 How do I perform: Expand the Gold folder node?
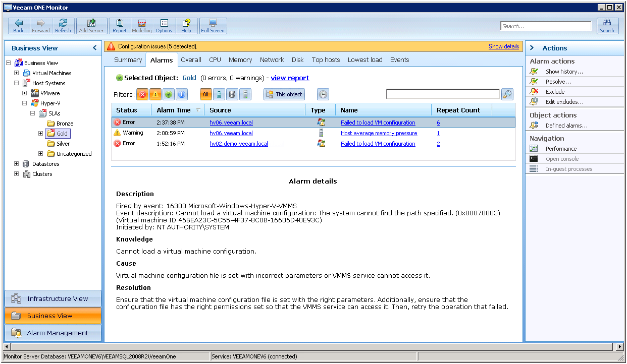pos(41,134)
